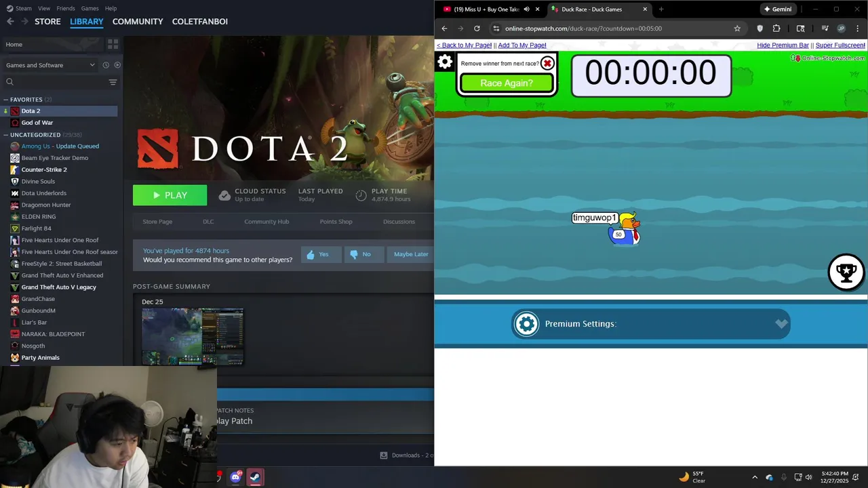Screen dimensions: 868x488
Task: Open Discord from Windows taskbar
Action: (235, 477)
